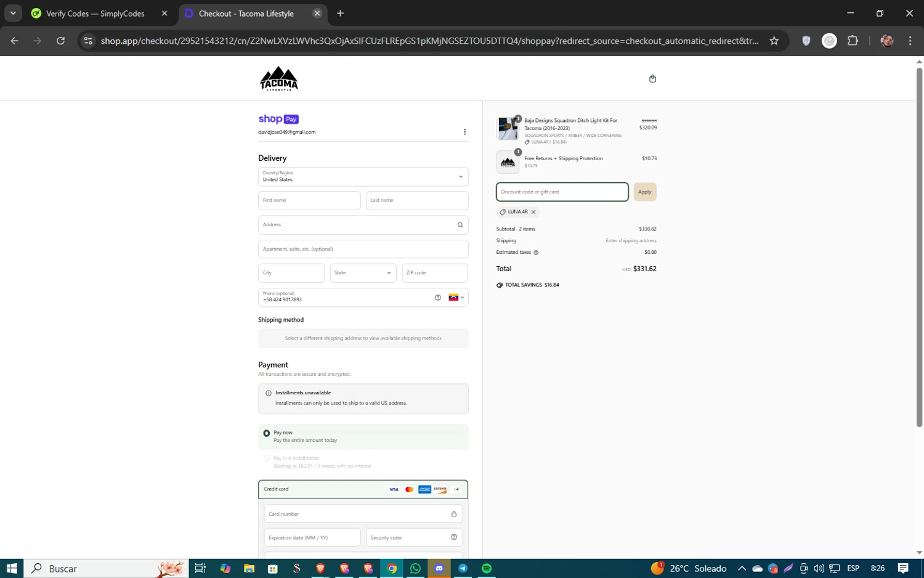The height and width of the screenshot is (578, 924).
Task: Click the estimated taxes info icon
Action: [536, 253]
